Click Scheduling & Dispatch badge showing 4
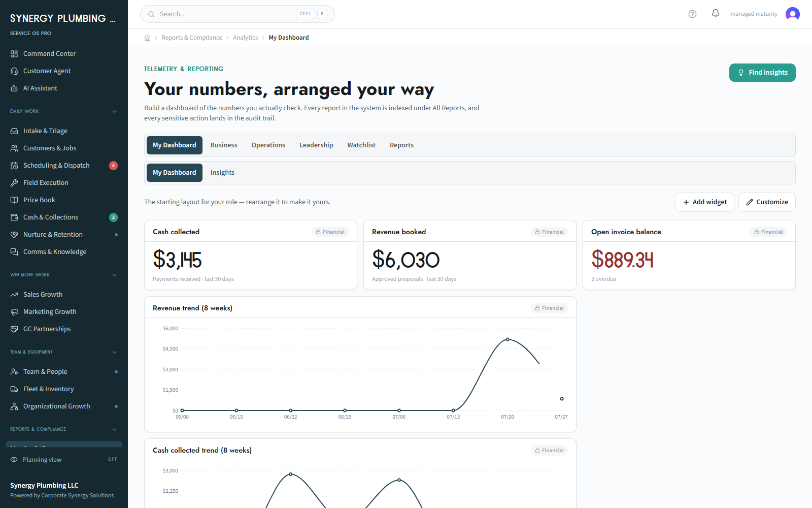This screenshot has width=812, height=508. 114,166
